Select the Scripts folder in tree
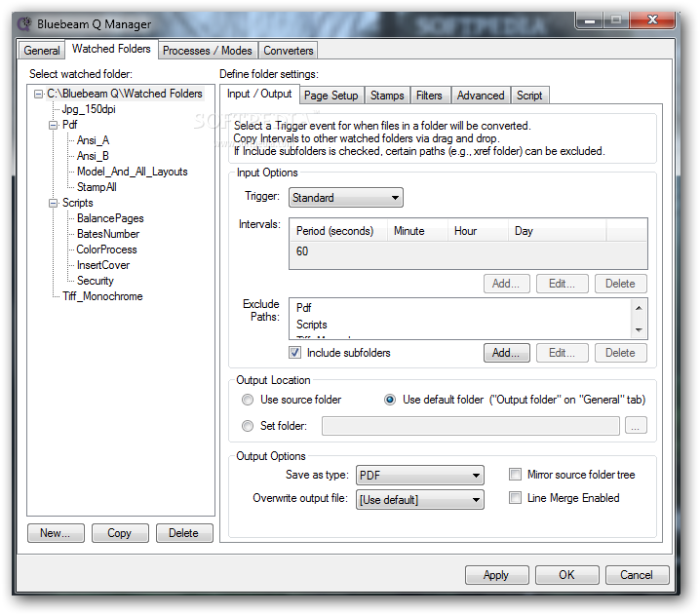Image resolution: width=700 pixels, height=615 pixels. (x=78, y=203)
